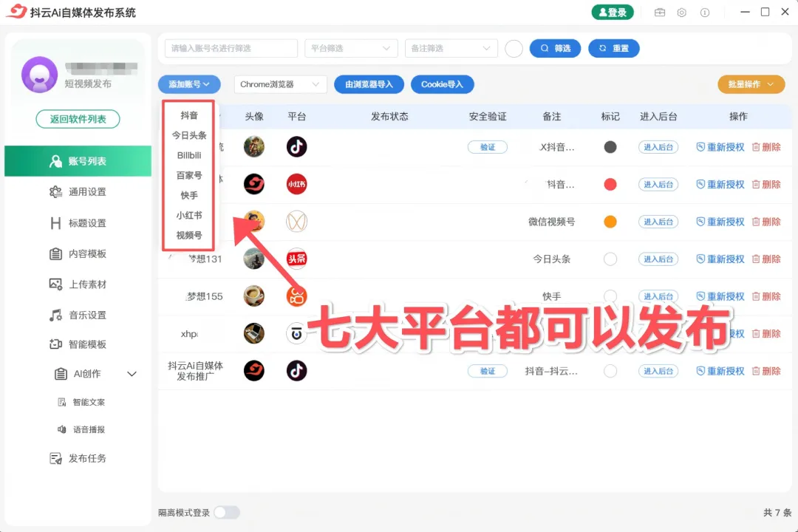Collapse the AI创作 section chevron
Image resolution: width=798 pixels, height=532 pixels.
point(132,374)
